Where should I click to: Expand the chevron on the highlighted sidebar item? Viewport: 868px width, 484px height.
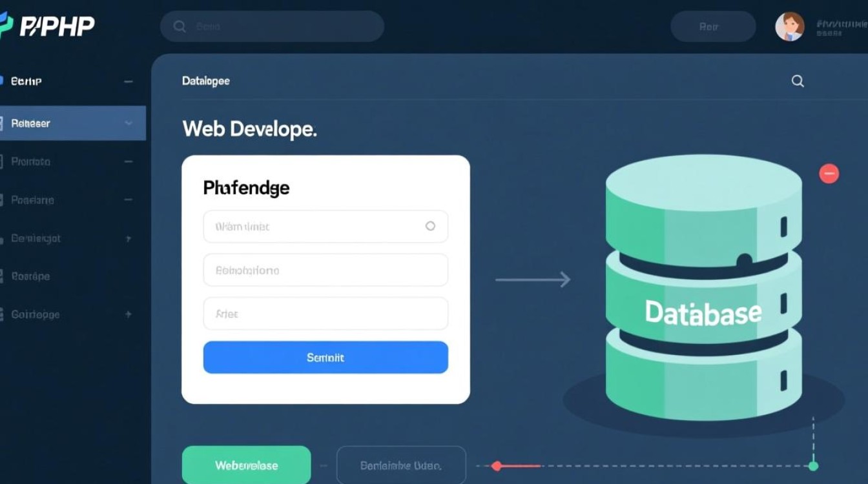click(x=128, y=123)
